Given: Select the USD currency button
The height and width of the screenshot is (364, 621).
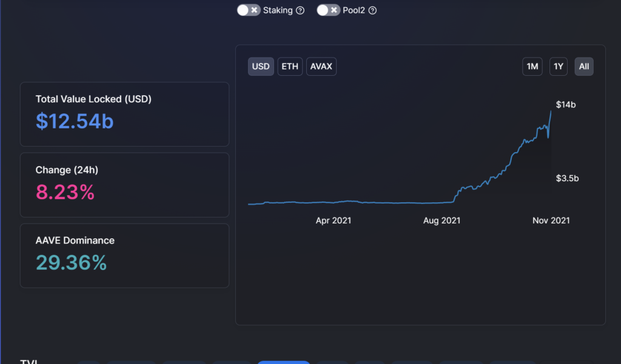Looking at the screenshot, I should pos(261,67).
